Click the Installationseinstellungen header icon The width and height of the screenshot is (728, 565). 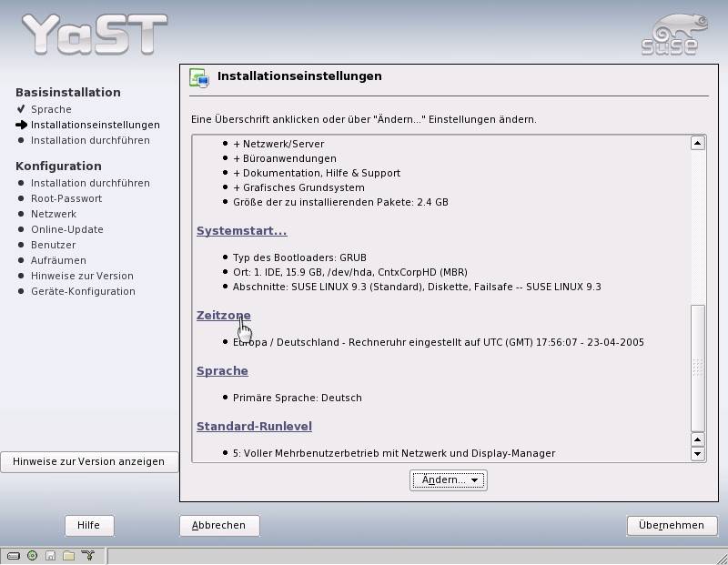pos(199,77)
